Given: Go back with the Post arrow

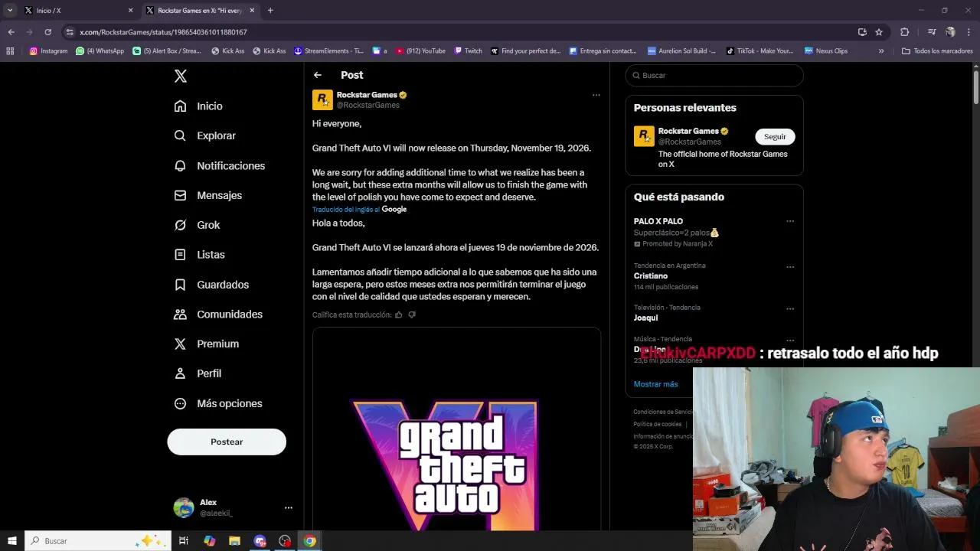Looking at the screenshot, I should [x=318, y=75].
